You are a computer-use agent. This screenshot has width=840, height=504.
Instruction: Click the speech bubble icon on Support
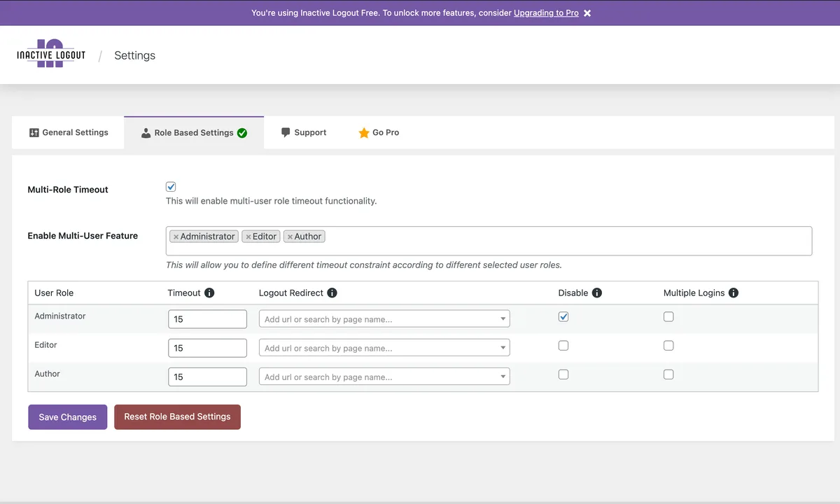pyautogui.click(x=286, y=132)
